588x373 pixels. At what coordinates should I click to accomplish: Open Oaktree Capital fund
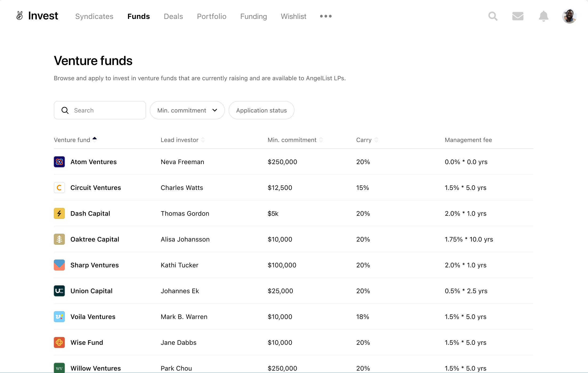pos(95,239)
